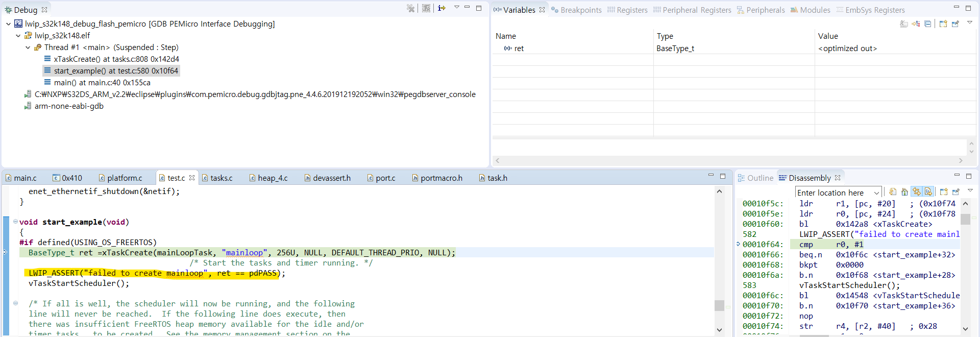Screen dimensions: 980x337
Task: Click the Value column header in Variables
Action: click(x=895, y=36)
